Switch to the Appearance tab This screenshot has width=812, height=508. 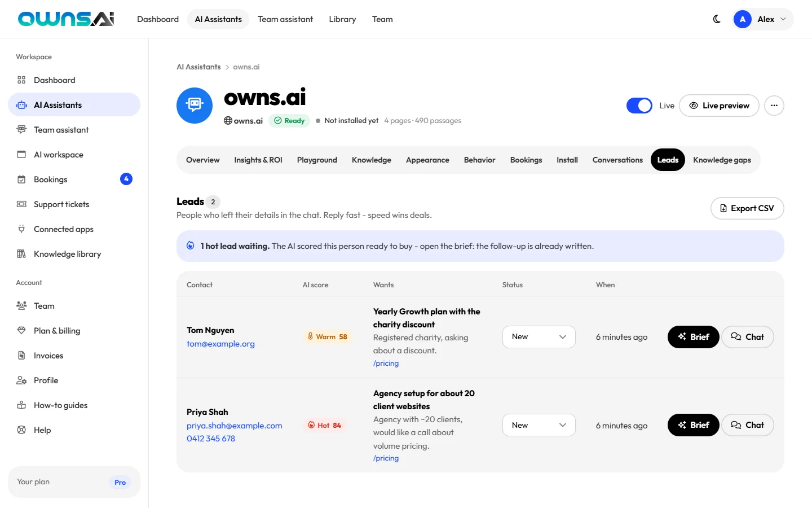(427, 160)
